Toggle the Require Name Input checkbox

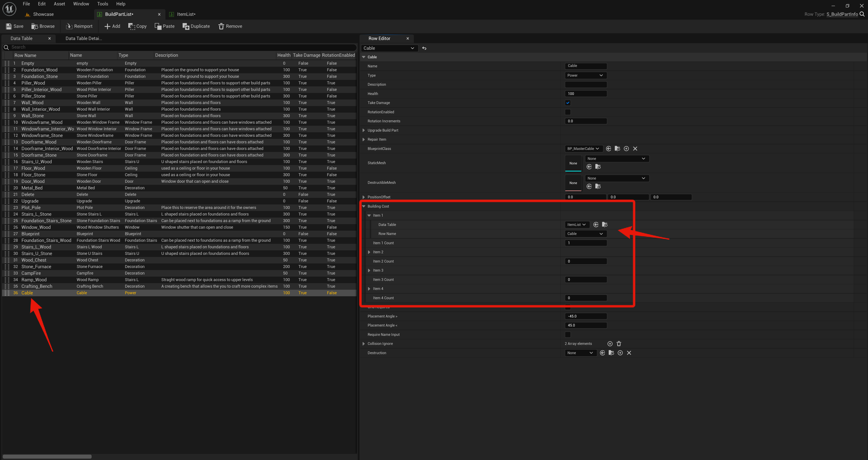click(568, 334)
